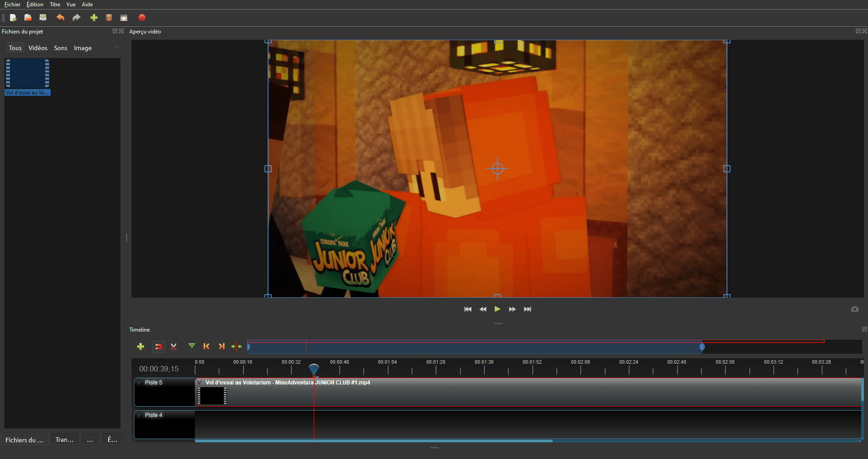The image size is (868, 459).
Task: Center the timeline on the playhead
Action: [236, 347]
